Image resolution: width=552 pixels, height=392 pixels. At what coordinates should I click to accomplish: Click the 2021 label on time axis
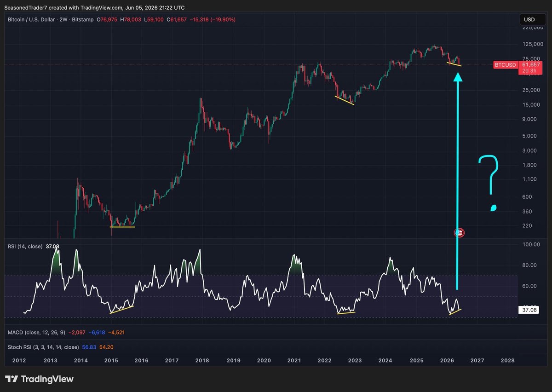click(294, 361)
